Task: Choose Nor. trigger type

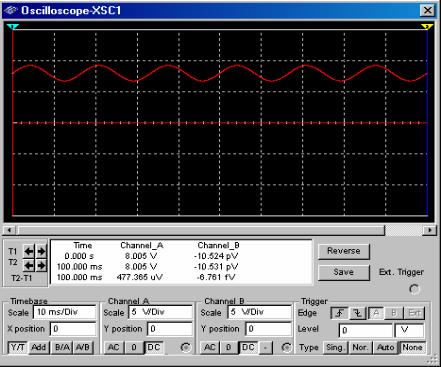Action: tap(360, 347)
